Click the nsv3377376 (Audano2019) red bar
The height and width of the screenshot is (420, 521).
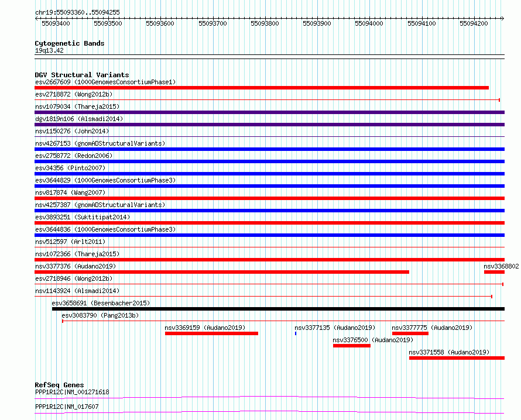tap(222, 272)
